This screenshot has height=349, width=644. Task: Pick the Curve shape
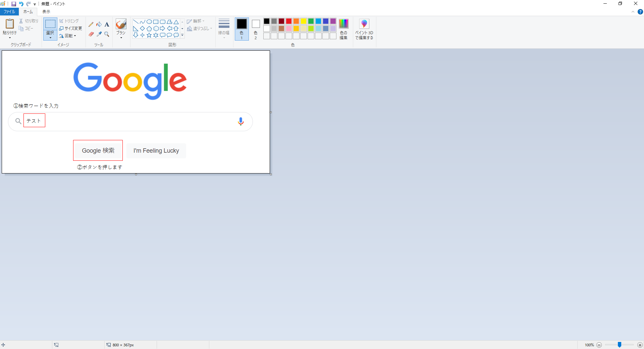pyautogui.click(x=143, y=22)
